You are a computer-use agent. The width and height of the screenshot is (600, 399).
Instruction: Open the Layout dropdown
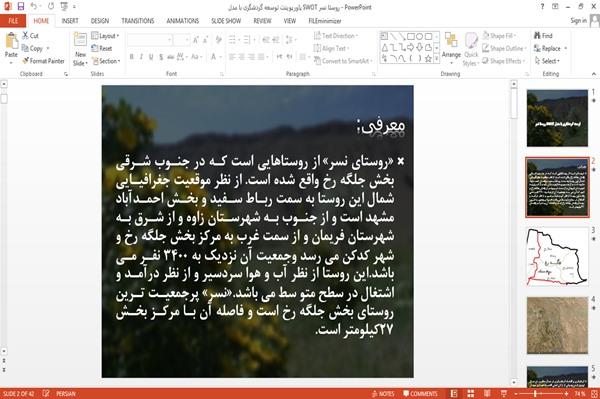[105, 36]
